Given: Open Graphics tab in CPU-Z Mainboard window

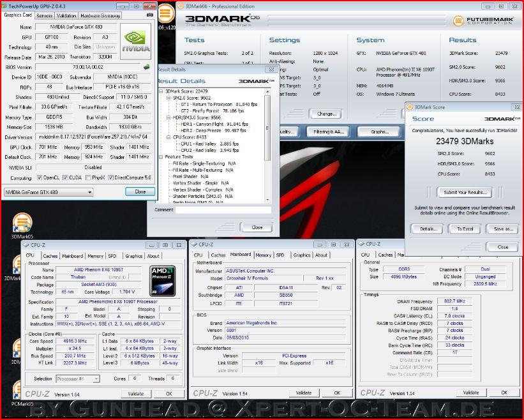Looking at the screenshot, I should 302,255.
